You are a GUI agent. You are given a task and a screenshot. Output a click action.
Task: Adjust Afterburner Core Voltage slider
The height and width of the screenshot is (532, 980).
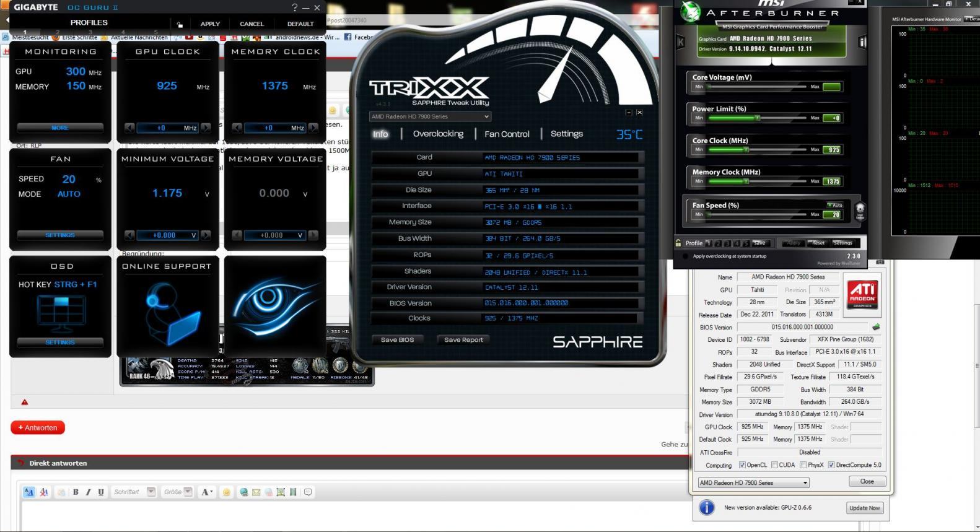(x=756, y=87)
